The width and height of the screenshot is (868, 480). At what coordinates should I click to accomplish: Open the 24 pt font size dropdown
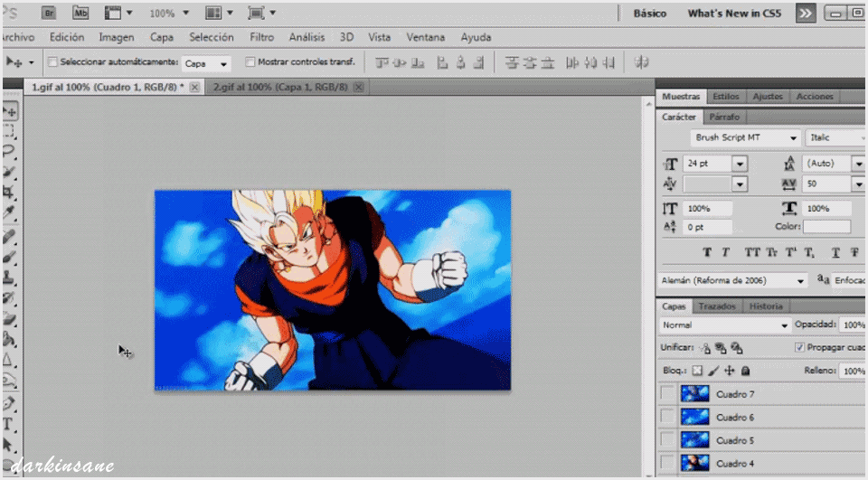tap(740, 164)
